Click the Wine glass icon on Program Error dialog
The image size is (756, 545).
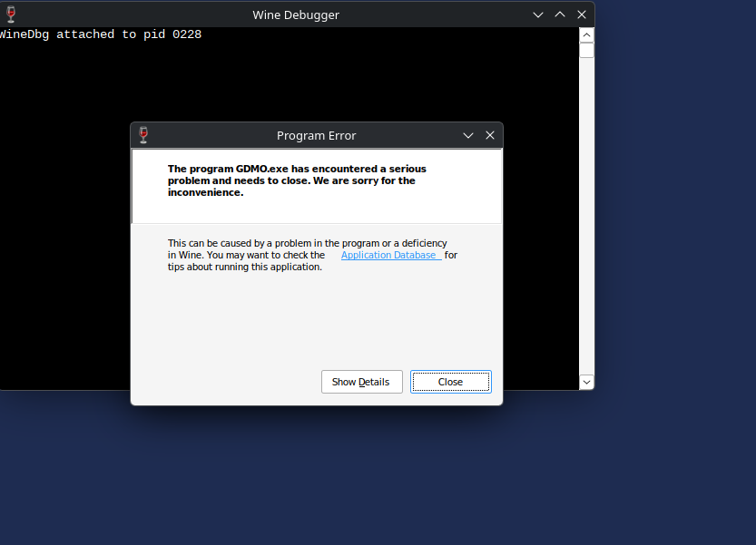coord(142,134)
